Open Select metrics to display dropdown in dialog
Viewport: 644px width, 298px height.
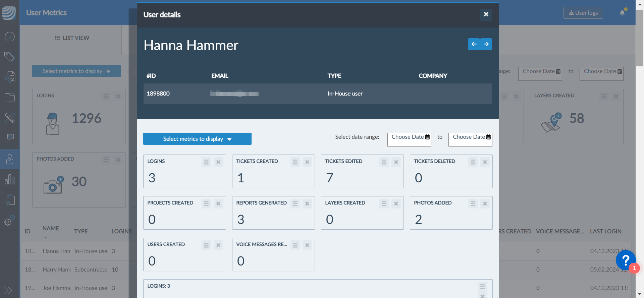(197, 139)
